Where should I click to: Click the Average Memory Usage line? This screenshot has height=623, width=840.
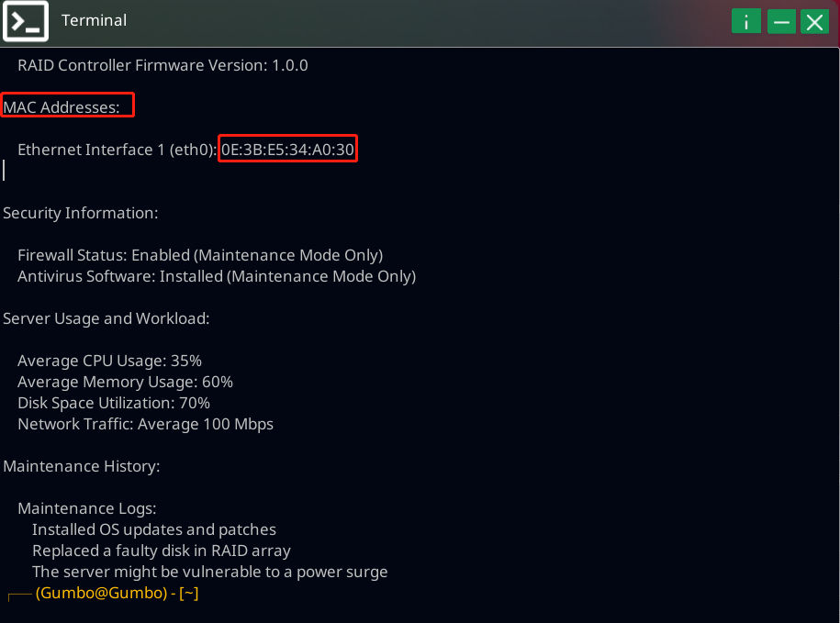point(125,382)
